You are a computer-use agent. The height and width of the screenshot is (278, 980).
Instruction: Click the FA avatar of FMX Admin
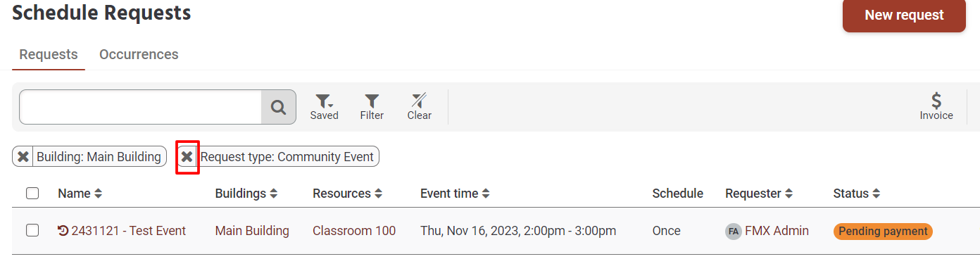(734, 231)
